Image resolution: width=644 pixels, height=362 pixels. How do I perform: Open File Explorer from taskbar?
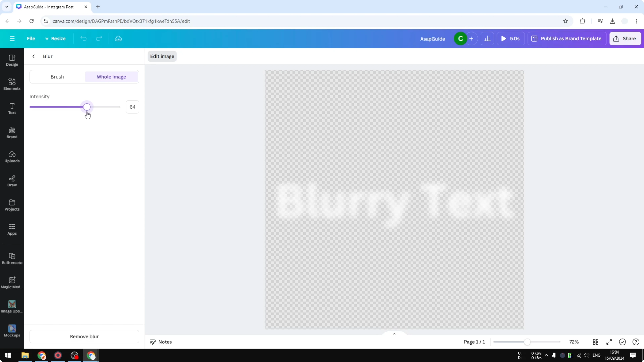click(x=25, y=355)
